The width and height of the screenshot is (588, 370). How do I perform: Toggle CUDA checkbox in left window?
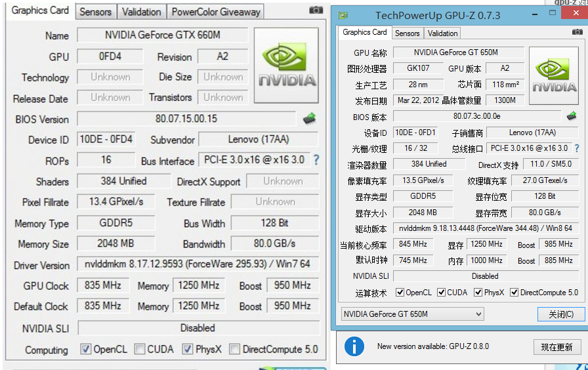tap(140, 350)
